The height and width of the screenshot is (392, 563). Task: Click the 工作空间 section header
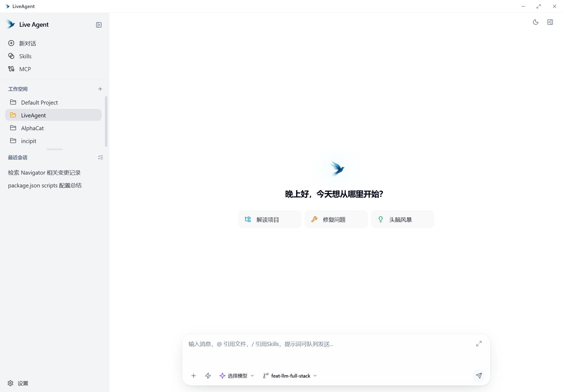click(x=18, y=89)
